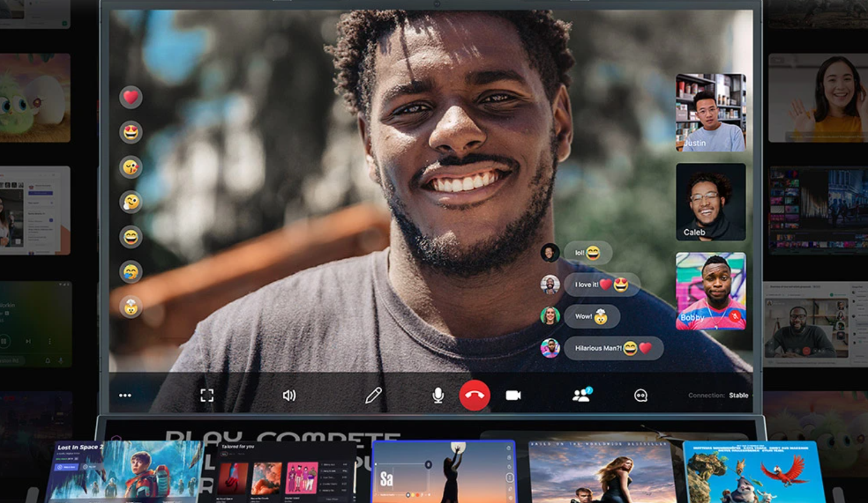The width and height of the screenshot is (868, 503).
Task: Send the grinning face emoji reaction
Action: (131, 237)
